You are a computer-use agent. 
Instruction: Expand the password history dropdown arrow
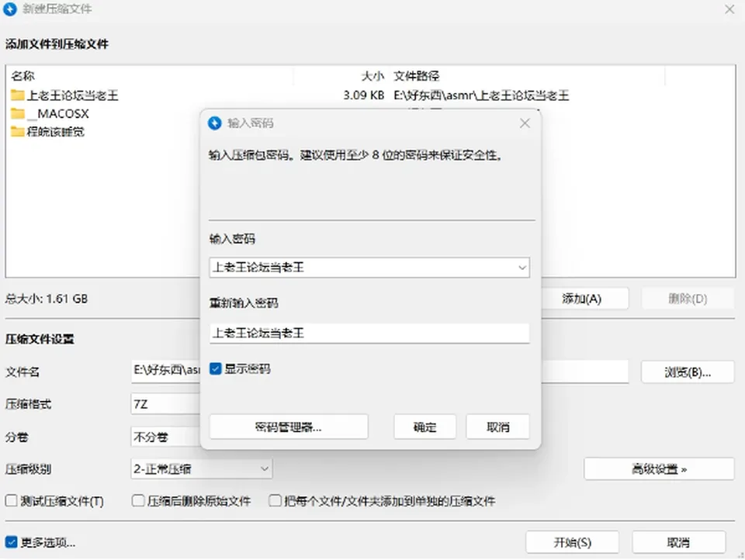[x=522, y=268]
